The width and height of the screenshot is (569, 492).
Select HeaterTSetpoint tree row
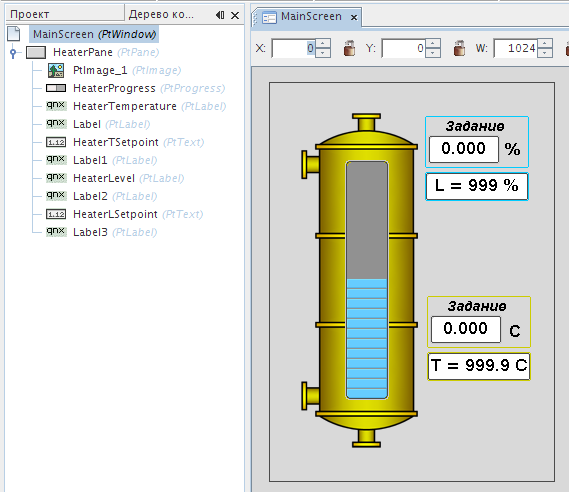click(x=138, y=142)
